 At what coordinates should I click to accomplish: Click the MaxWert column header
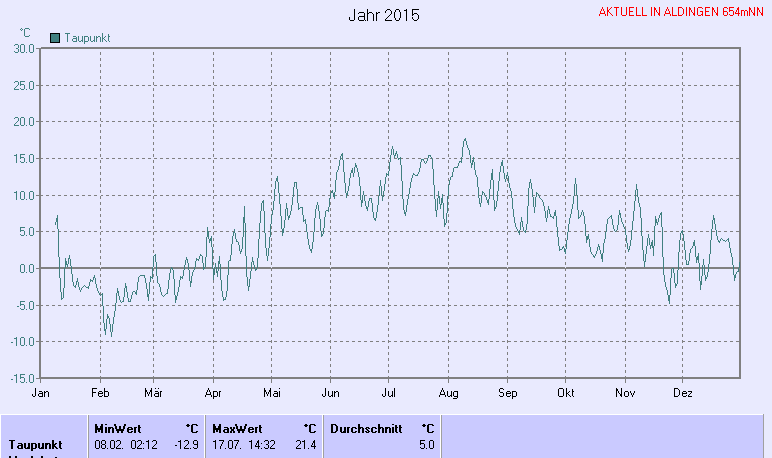236,428
